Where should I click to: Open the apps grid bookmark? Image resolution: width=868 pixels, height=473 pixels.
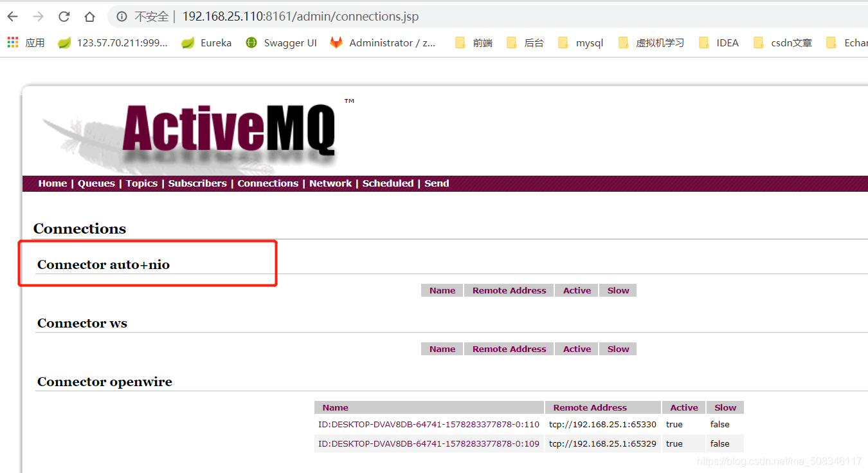(26, 42)
